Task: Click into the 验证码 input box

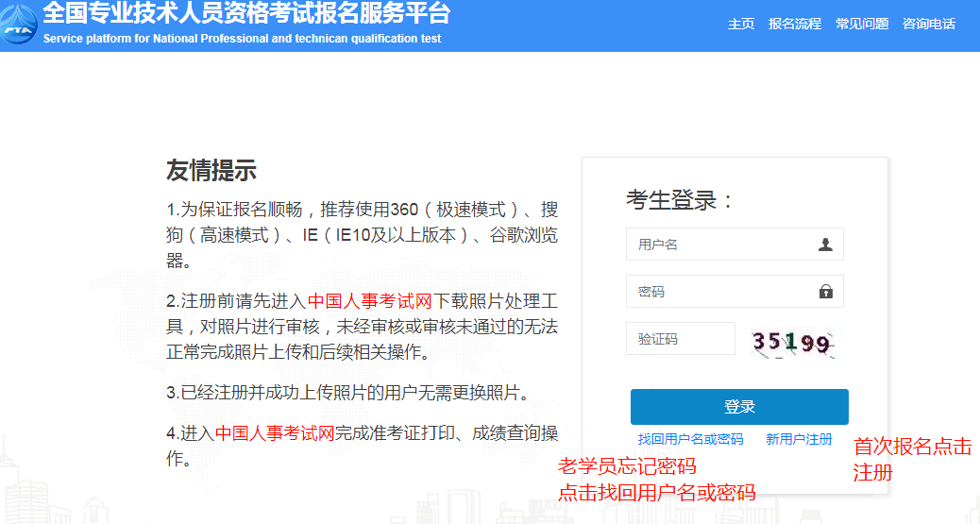Action: point(681,339)
